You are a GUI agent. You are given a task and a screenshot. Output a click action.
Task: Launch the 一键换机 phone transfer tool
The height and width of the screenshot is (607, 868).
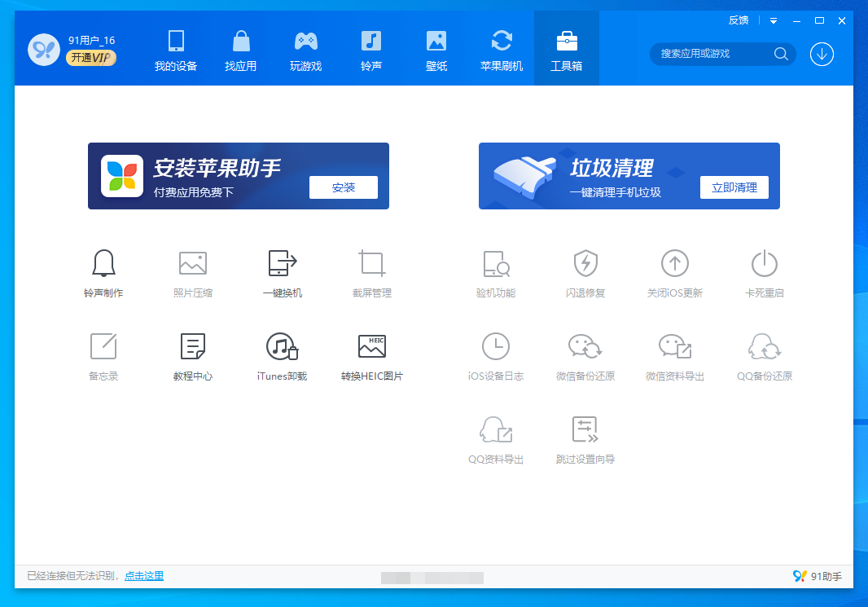(283, 264)
